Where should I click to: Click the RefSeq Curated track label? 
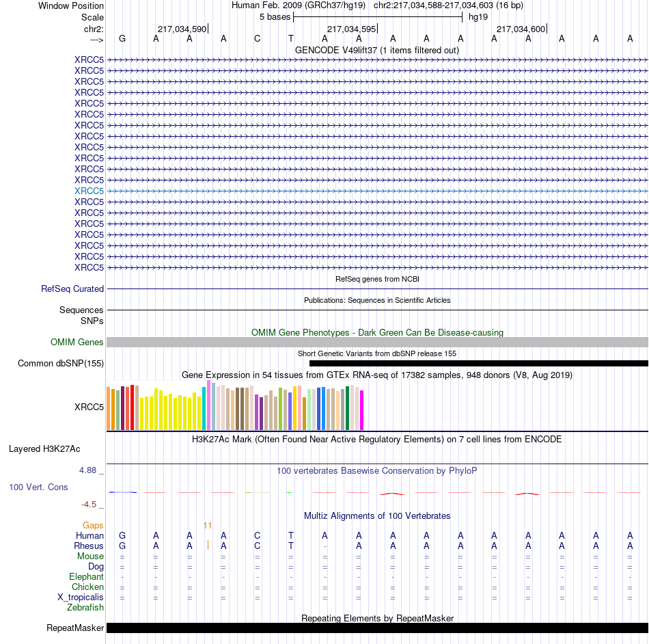click(72, 289)
